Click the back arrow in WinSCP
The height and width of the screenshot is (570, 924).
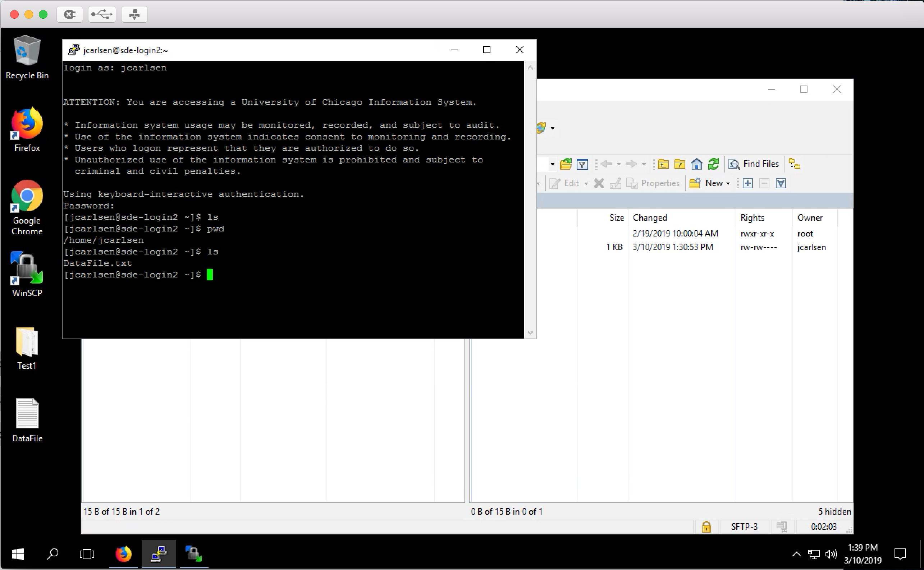click(606, 164)
